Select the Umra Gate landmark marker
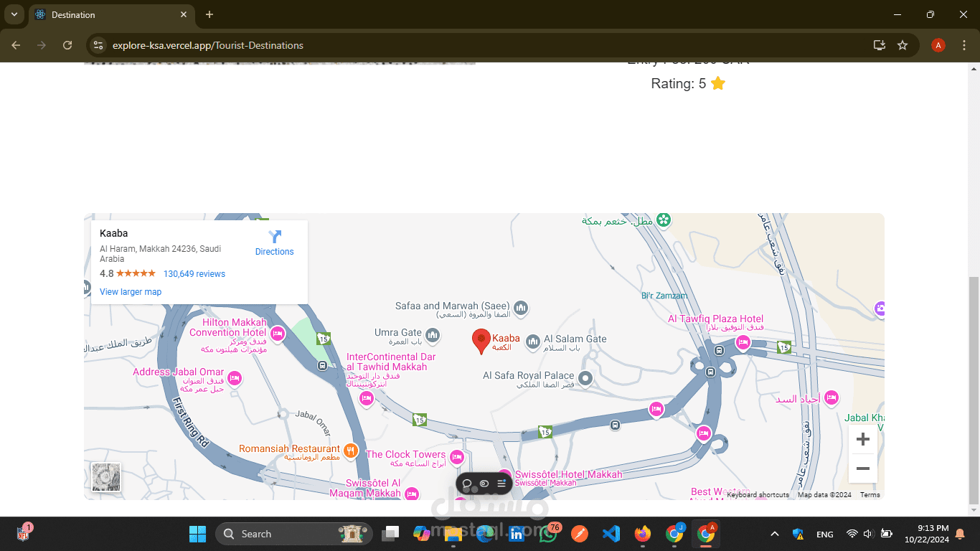The image size is (980, 551). tap(433, 335)
